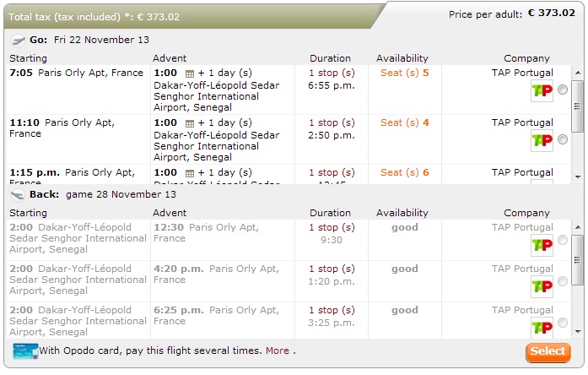Viewport: 588px width, 375px height.
Task: Choose return flight arriving 12:30 radio button
Action: coord(563,240)
